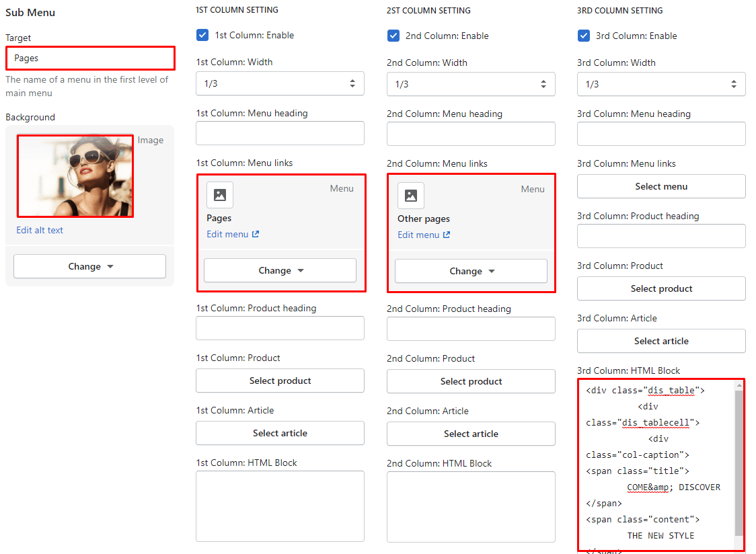The image size is (756, 554).
Task: Click Select menu for 3rd column
Action: 662,186
